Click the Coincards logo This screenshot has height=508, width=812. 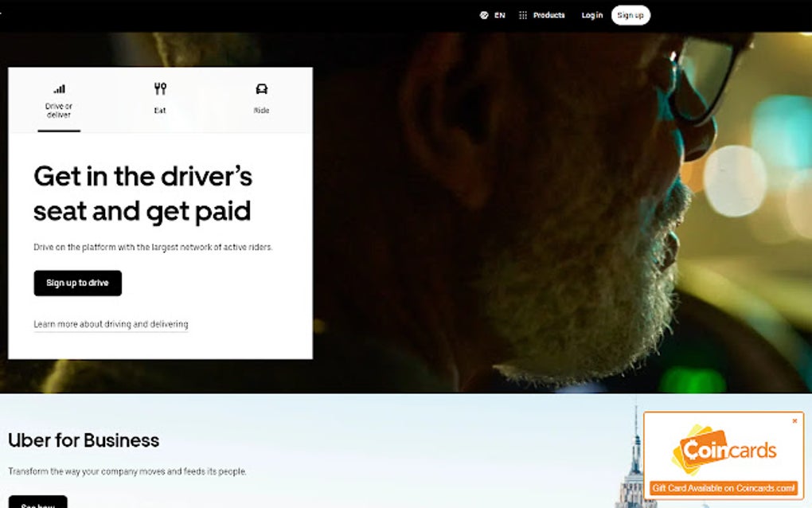point(724,450)
